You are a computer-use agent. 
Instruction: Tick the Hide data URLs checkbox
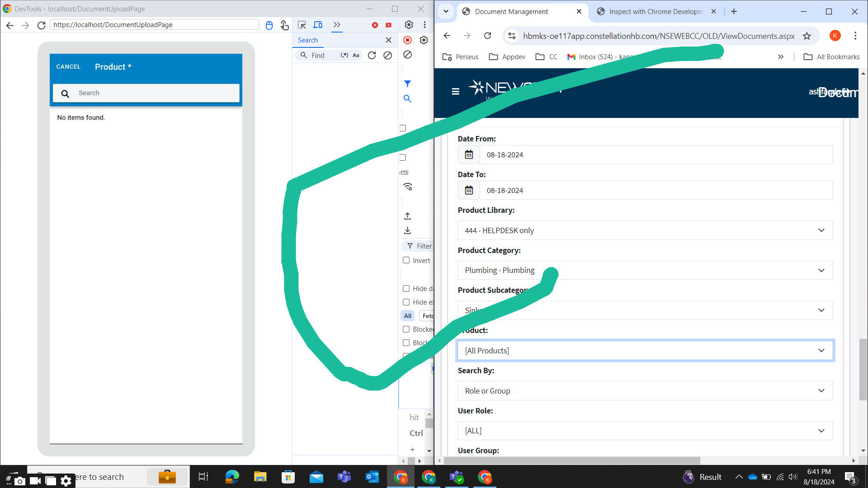pyautogui.click(x=406, y=289)
